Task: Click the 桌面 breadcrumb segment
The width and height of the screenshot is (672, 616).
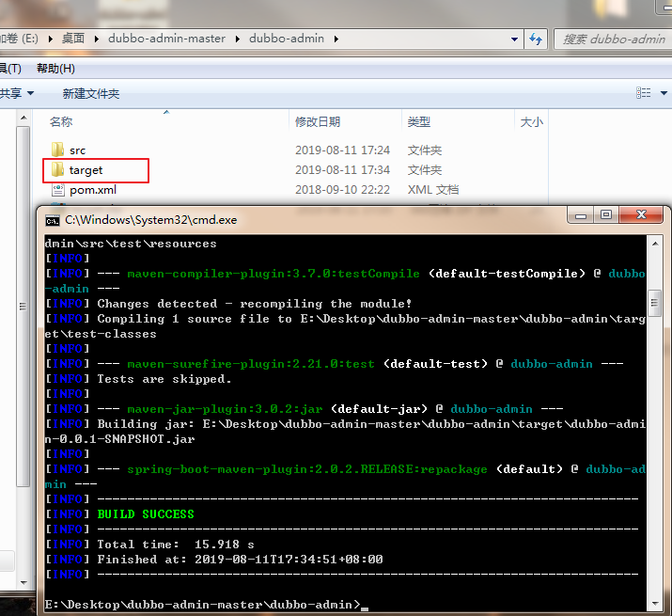Action: pyautogui.click(x=73, y=39)
